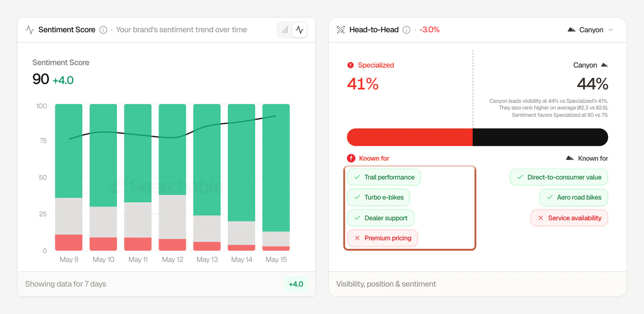Click the checkmark on Aero road bikes
Viewport: 644px width, 314px height.
pos(549,198)
